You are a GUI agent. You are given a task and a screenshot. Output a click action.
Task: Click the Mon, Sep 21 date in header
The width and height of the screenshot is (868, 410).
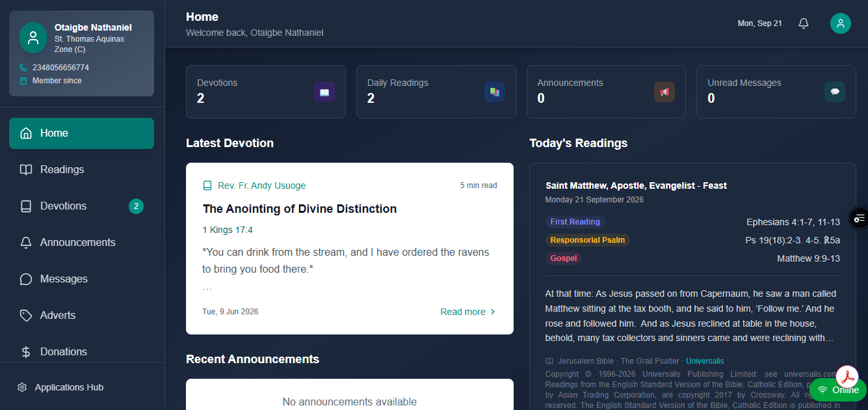759,23
